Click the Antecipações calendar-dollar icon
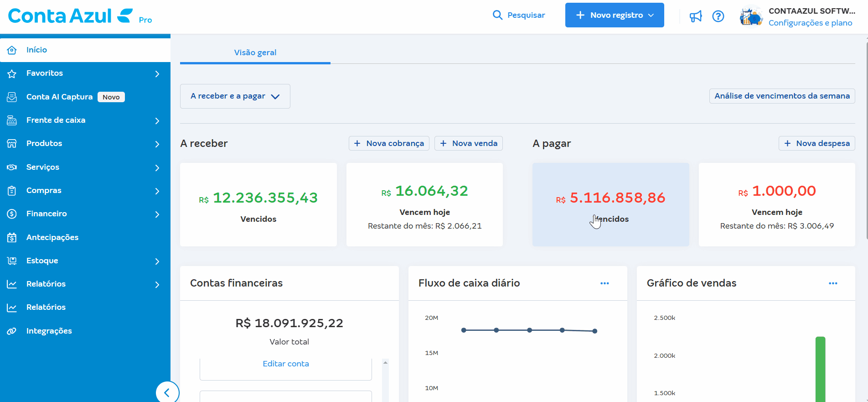Image resolution: width=868 pixels, height=402 pixels. pos(12,237)
